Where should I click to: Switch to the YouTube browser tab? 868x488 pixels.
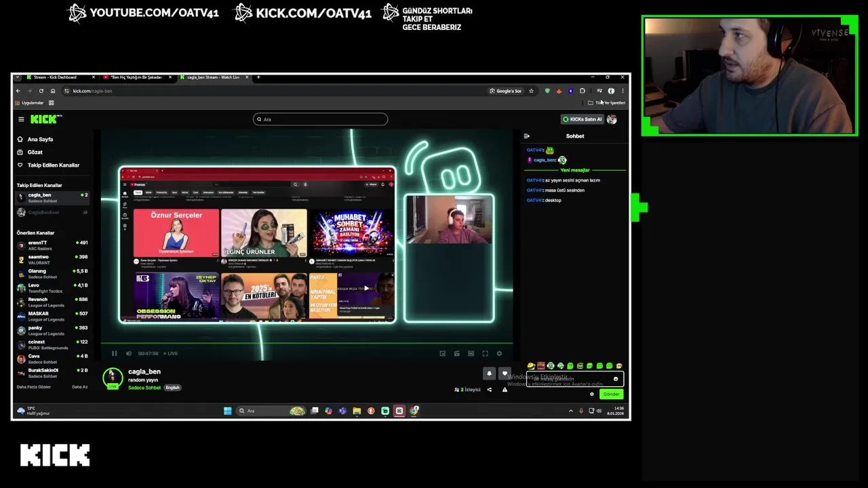(x=136, y=77)
